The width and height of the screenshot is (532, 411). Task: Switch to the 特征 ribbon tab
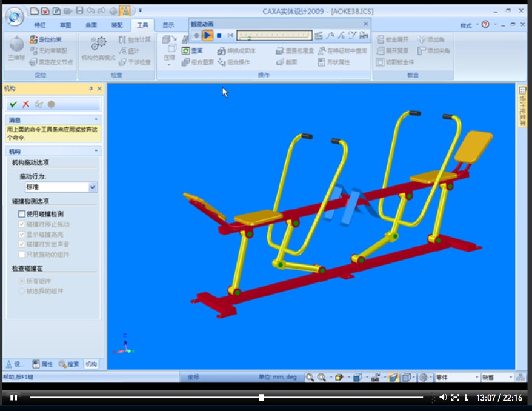coord(40,25)
